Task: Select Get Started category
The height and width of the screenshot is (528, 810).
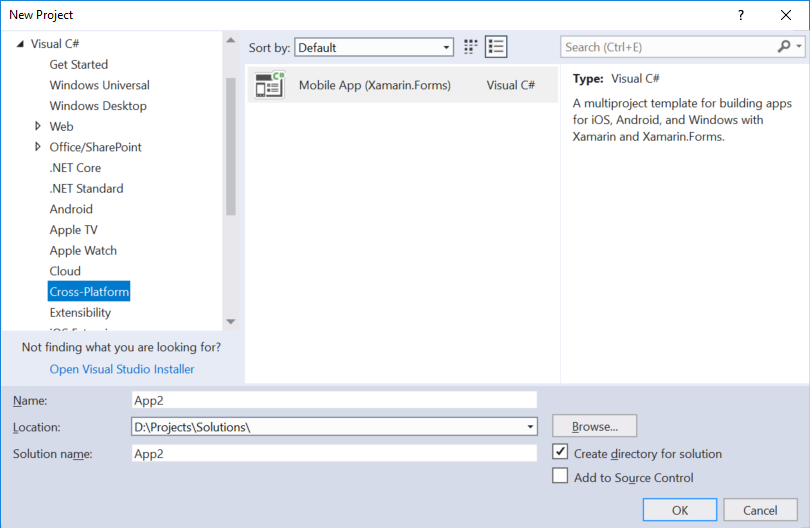Action: (x=79, y=65)
